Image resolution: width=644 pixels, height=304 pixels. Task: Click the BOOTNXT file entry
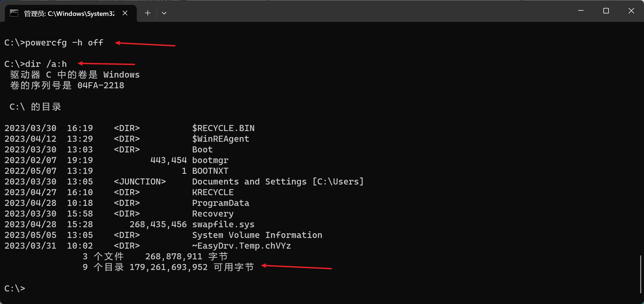click(210, 171)
